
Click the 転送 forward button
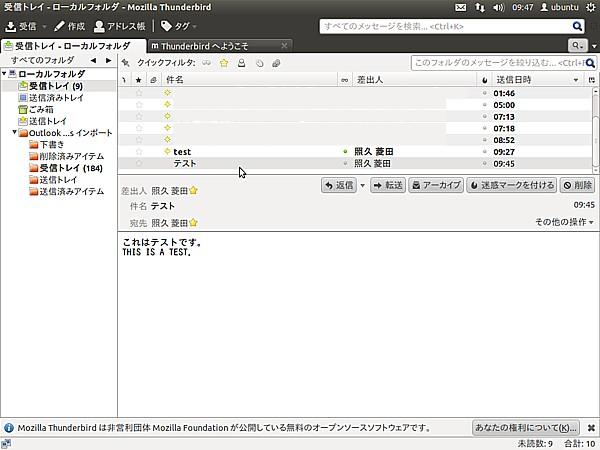coord(388,185)
